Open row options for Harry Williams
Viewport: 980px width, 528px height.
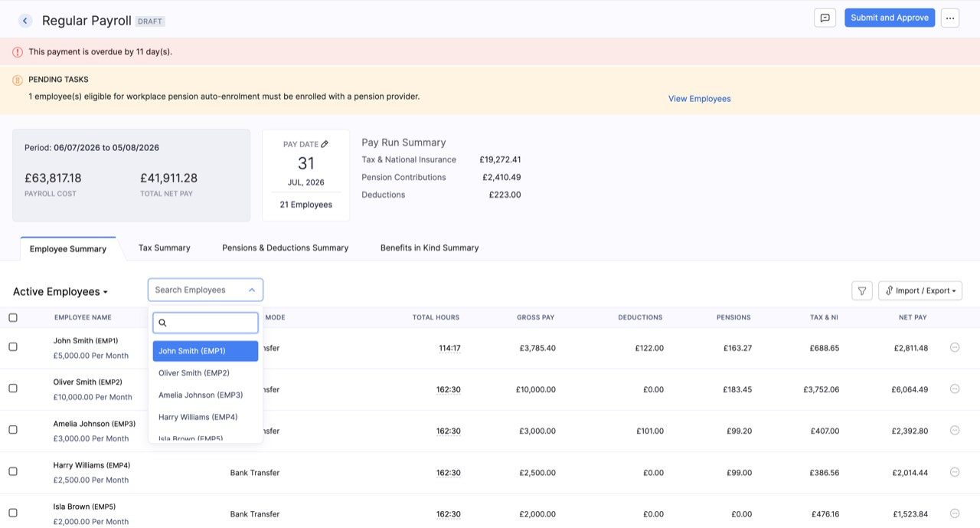(955, 471)
